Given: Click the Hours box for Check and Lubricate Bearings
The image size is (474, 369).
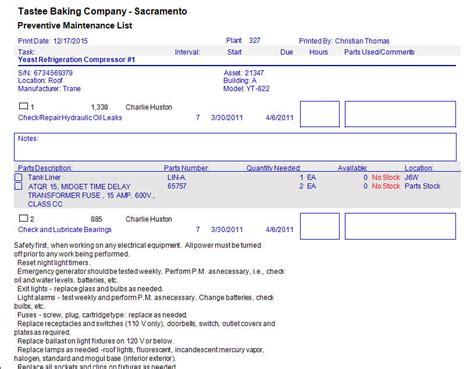Looking at the screenshot, I should click(320, 226).
